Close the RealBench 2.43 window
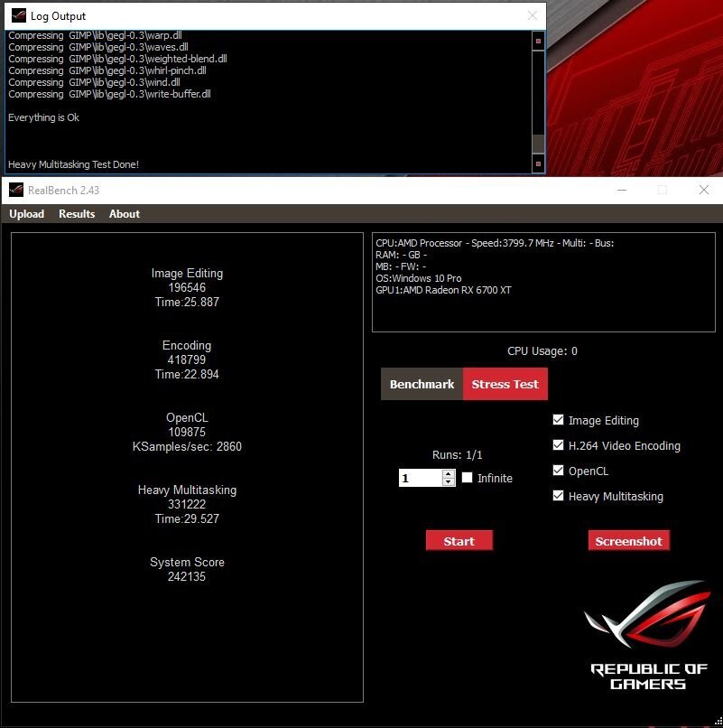Screen dimensions: 723x728 click(703, 190)
